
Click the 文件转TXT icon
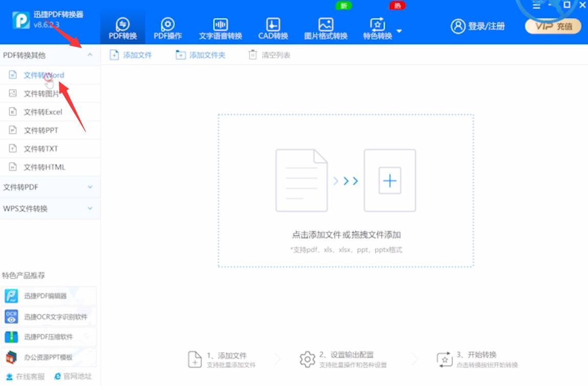click(x=13, y=148)
